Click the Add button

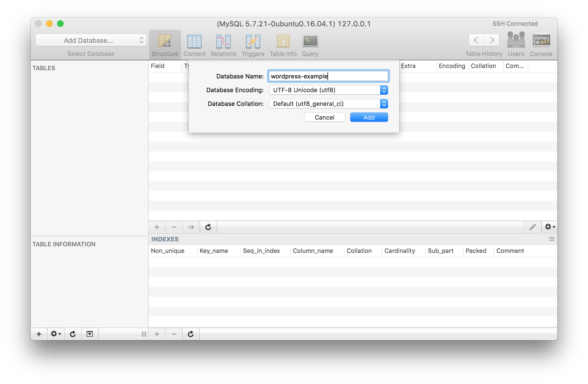[x=369, y=117]
